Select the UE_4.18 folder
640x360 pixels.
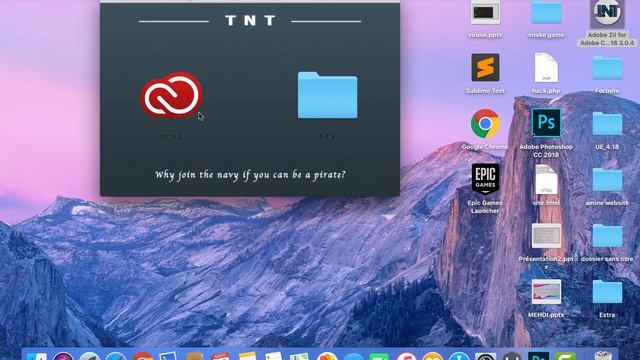pyautogui.click(x=607, y=124)
